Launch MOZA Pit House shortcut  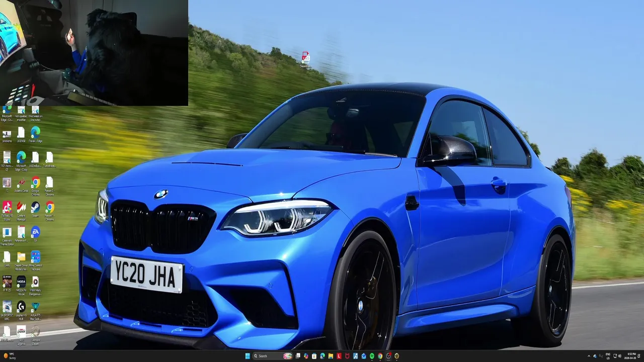(21, 286)
